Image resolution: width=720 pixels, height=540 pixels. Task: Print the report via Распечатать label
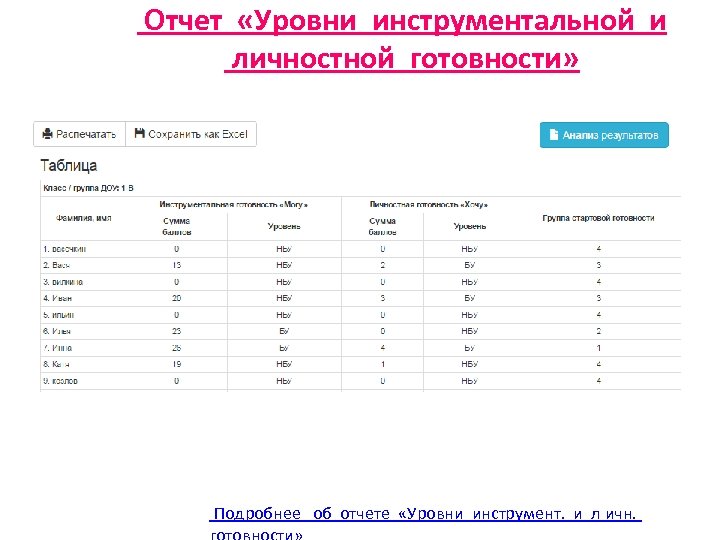[x=86, y=134]
